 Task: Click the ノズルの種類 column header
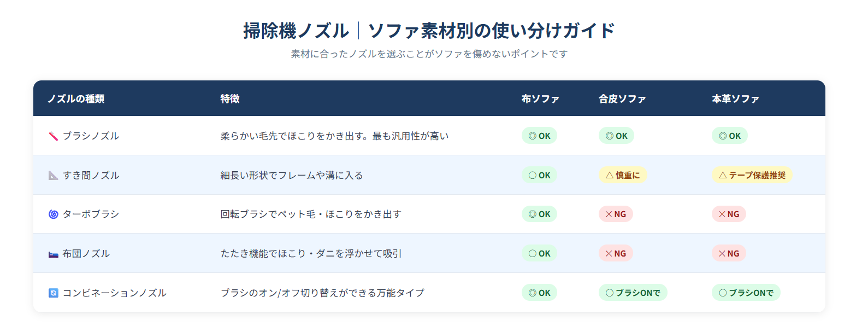click(x=76, y=99)
